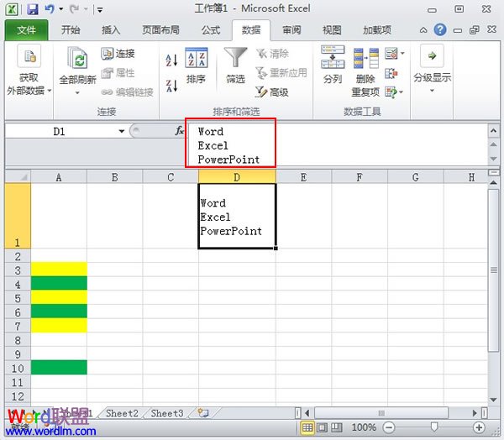Click the Select All corner triangle
Viewport: 504px width, 440px height.
coord(18,177)
